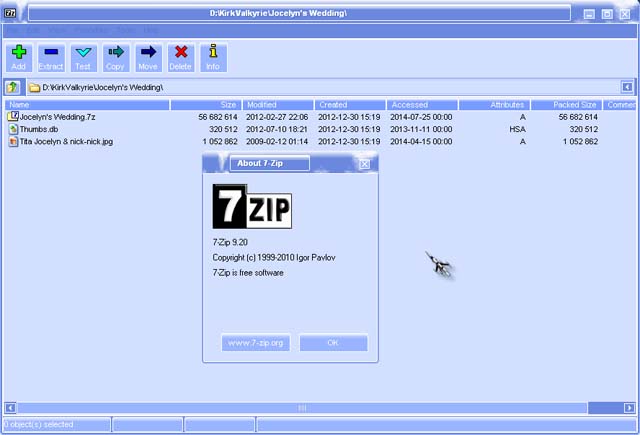Click the 7-Zip 9.20 version text
640x435 pixels.
point(230,242)
